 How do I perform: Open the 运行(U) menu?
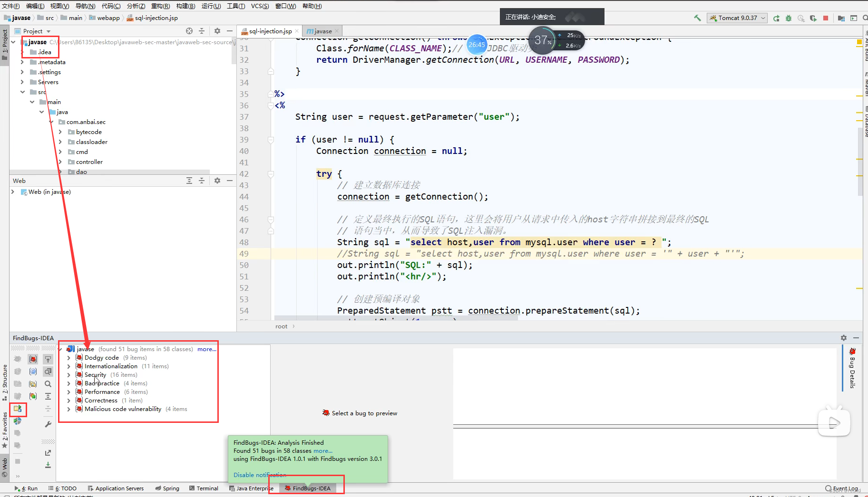click(211, 6)
